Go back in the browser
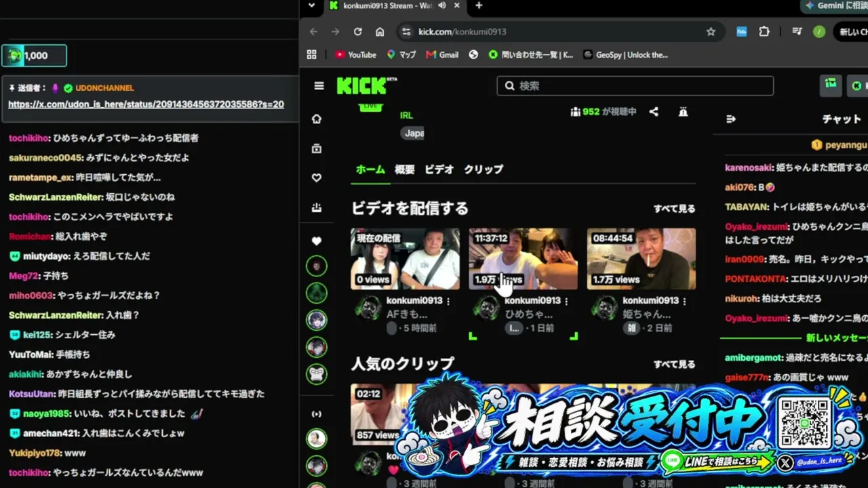The width and height of the screenshot is (868, 488). (x=313, y=32)
